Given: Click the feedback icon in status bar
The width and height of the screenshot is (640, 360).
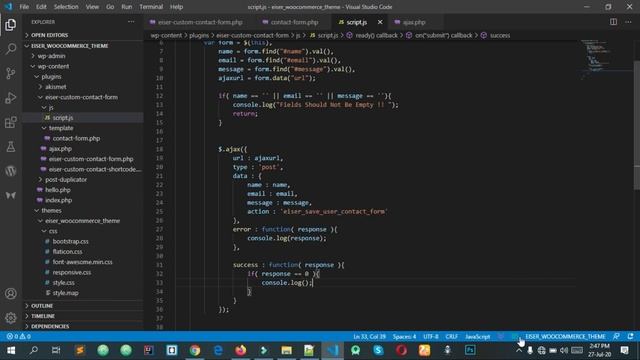Looking at the screenshot, I should coord(616,336).
